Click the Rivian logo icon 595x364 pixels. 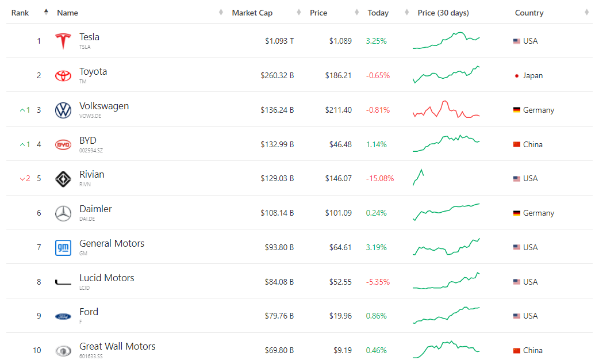(63, 179)
